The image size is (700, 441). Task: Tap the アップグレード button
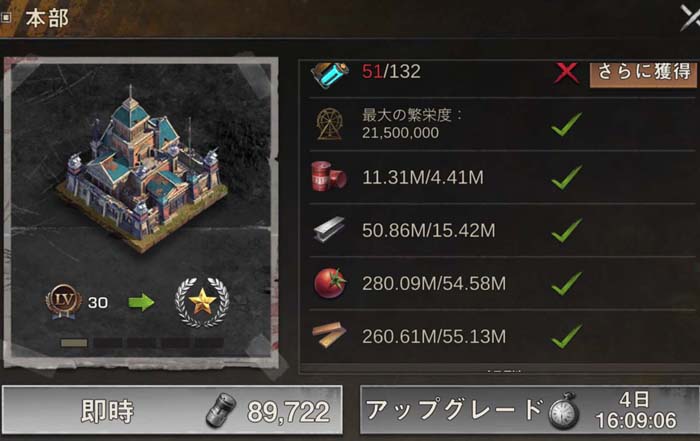click(529, 410)
